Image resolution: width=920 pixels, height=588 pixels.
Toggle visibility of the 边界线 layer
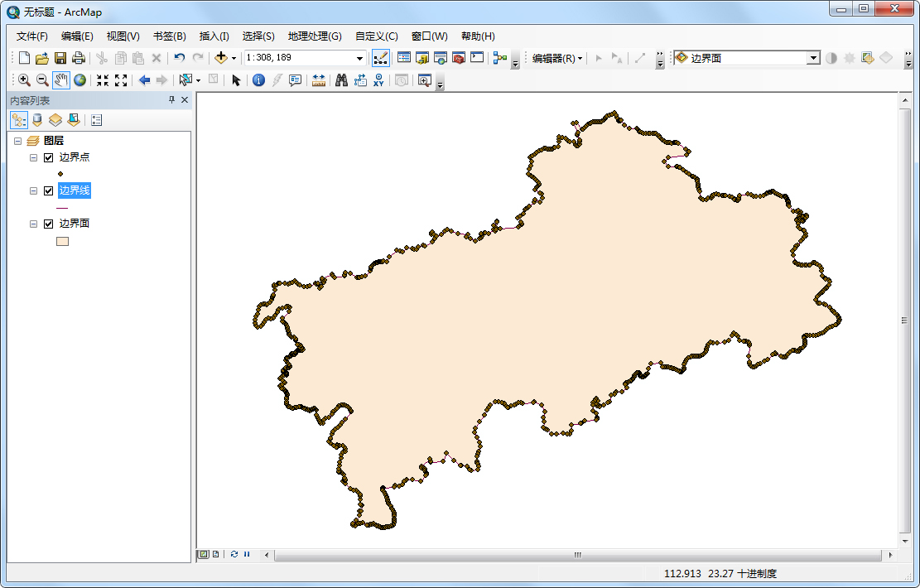47,190
